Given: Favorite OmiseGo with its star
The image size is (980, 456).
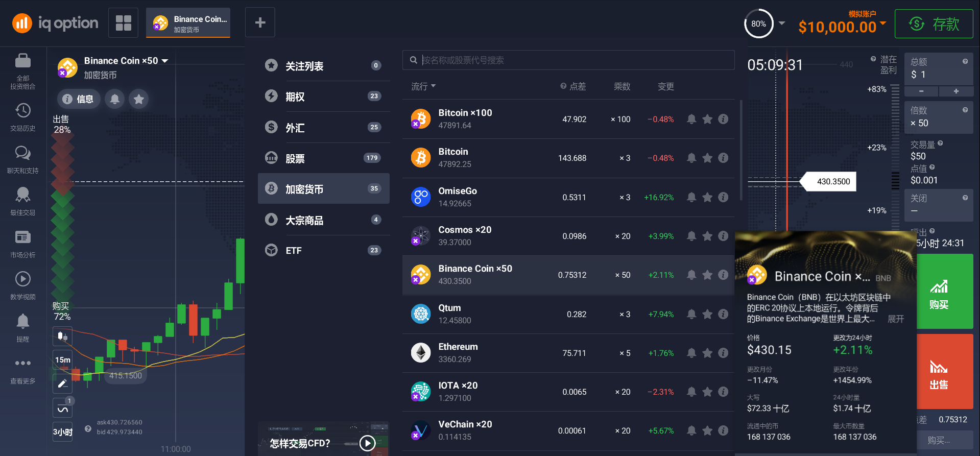Looking at the screenshot, I should [707, 197].
